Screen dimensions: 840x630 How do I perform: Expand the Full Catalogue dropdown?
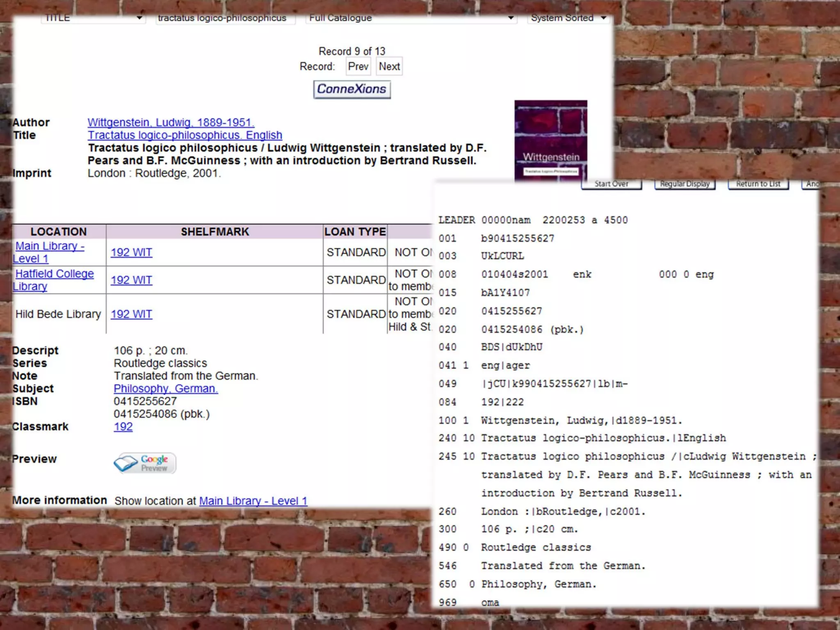411,18
